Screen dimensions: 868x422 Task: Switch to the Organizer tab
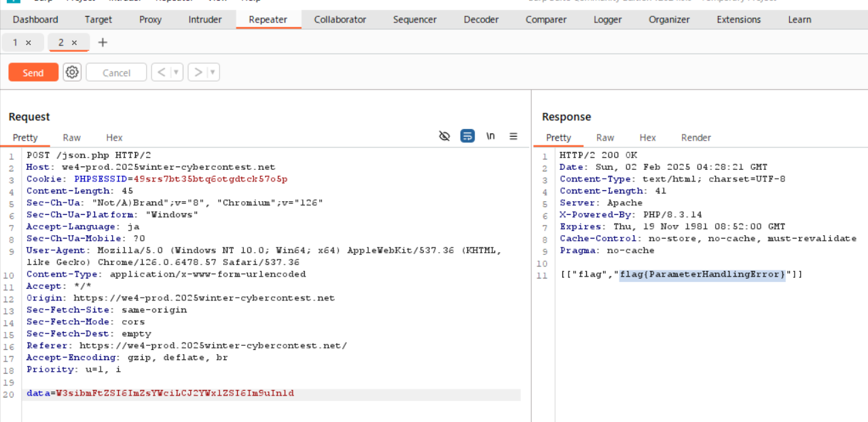(669, 20)
